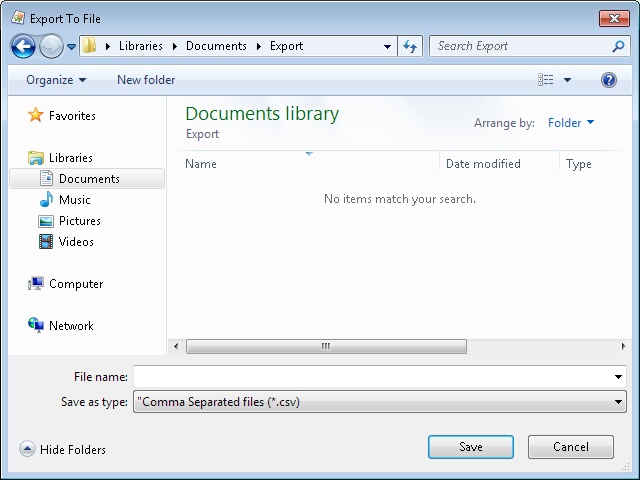Expand the arrow before Libraries breadcrumb

[x=108, y=46]
